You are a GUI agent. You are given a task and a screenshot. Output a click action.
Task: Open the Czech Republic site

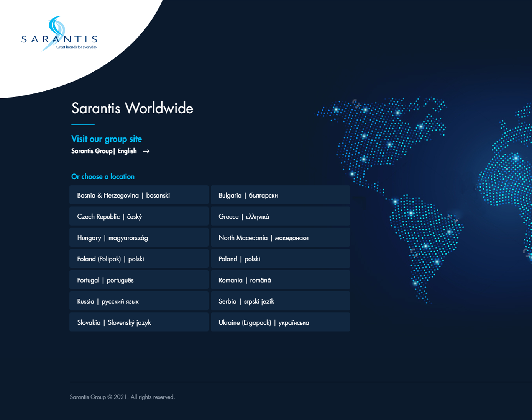(139, 216)
